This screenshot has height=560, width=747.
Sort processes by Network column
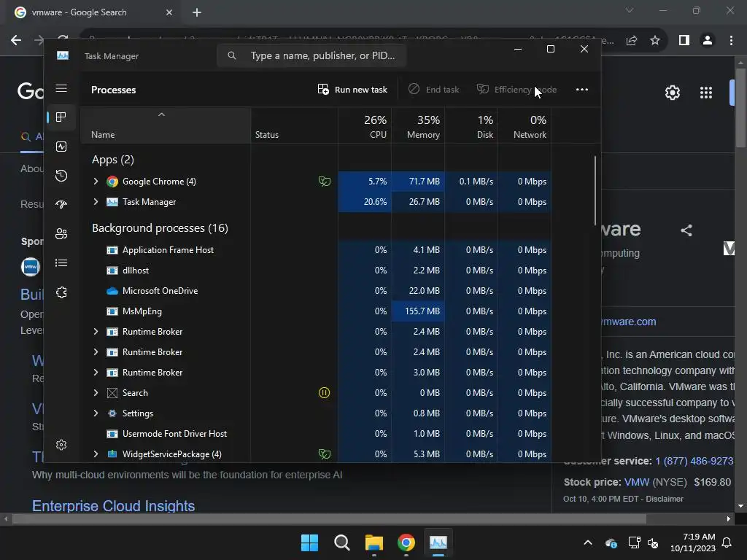(525, 125)
